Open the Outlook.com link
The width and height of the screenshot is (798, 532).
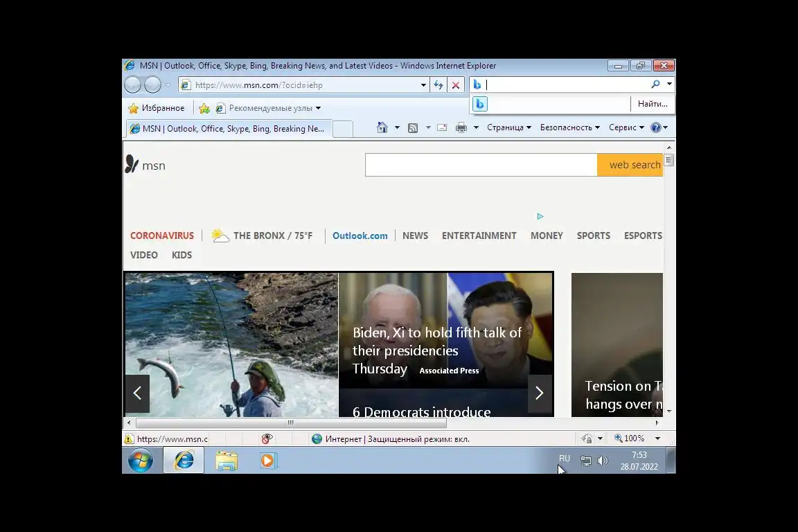[x=360, y=236]
